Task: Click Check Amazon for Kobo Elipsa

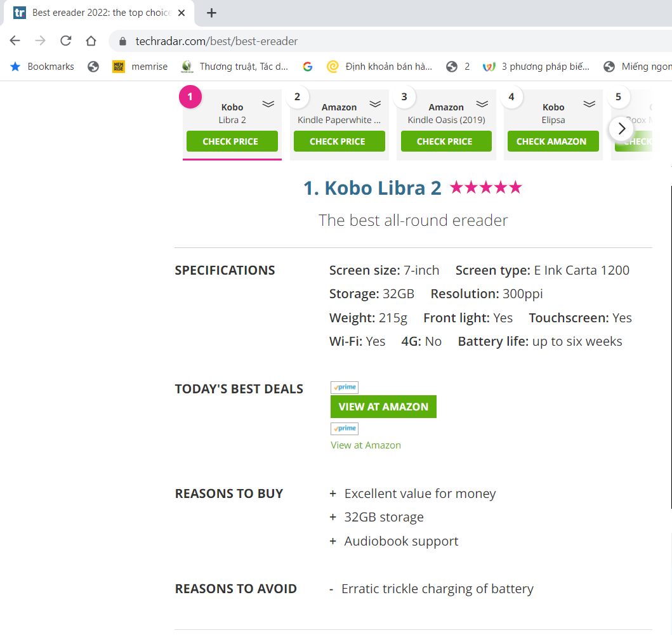Action: tap(553, 141)
